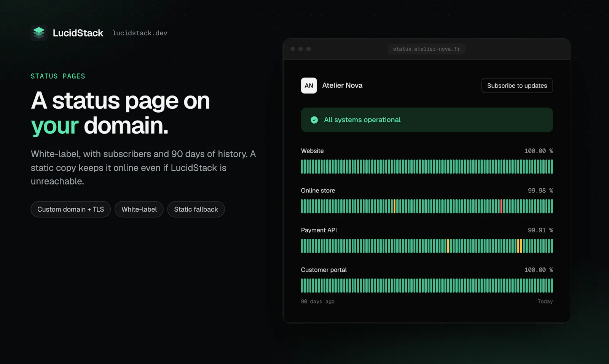Click the green checkmark operational status icon

pos(314,120)
